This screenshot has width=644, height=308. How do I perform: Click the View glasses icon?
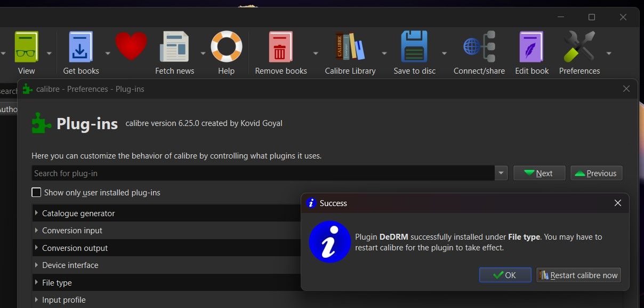click(x=26, y=46)
